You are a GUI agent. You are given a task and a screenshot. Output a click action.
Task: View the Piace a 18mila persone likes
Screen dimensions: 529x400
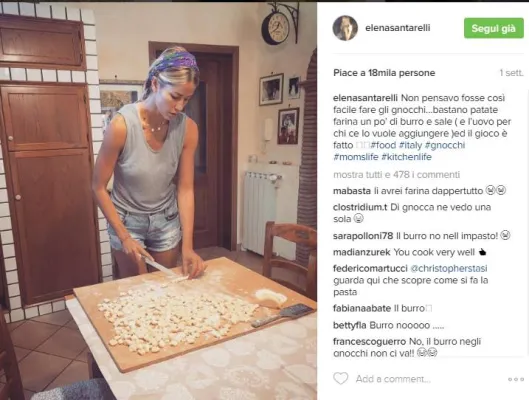384,73
